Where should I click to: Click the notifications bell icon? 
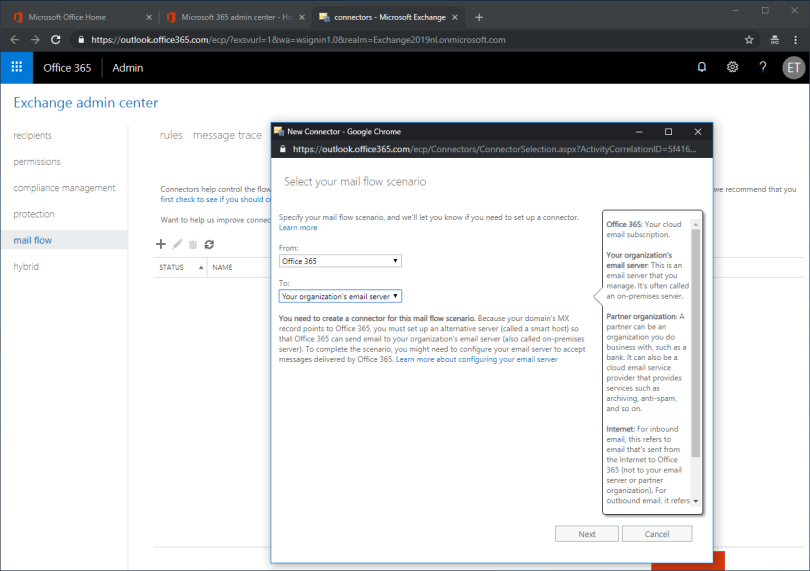pos(702,67)
